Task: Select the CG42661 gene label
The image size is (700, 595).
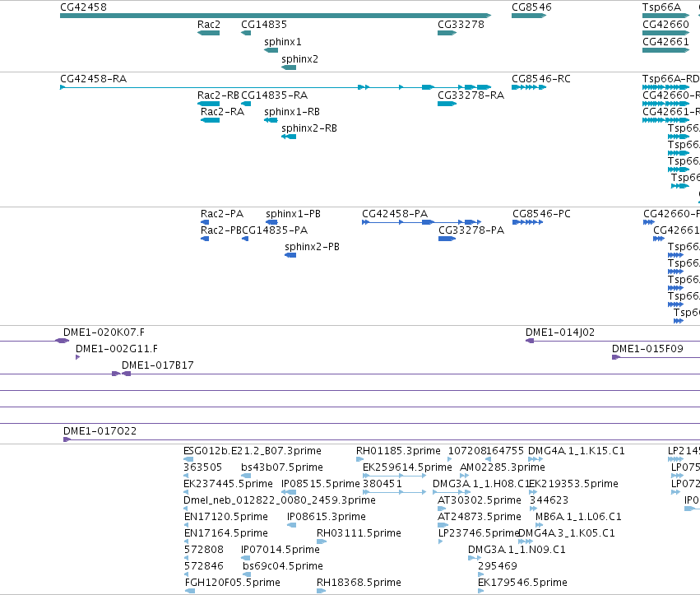Action: point(665,42)
